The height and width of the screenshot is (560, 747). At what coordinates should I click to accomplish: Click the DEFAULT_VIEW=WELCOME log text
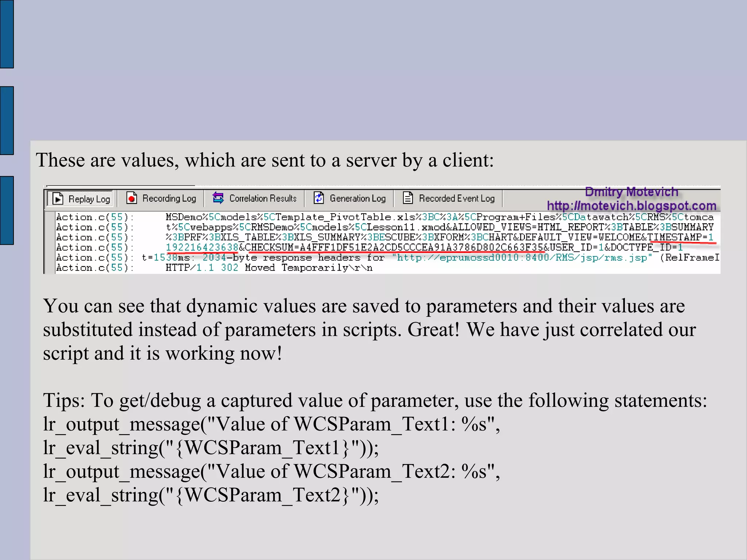coord(580,237)
